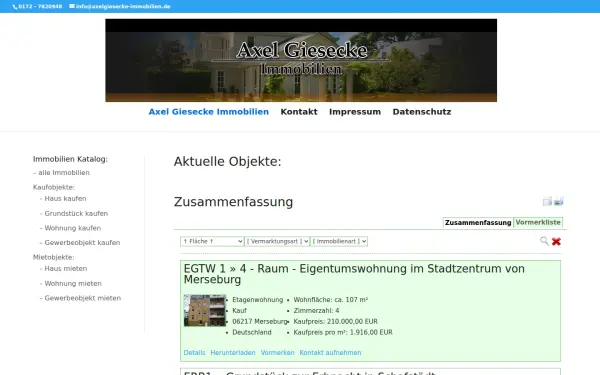Click the email address info@axelgiesecke-immobilien.de

tap(123, 7)
